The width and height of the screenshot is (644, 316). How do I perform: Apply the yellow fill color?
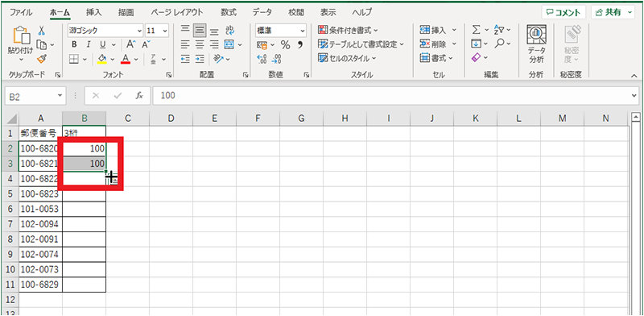point(102,60)
